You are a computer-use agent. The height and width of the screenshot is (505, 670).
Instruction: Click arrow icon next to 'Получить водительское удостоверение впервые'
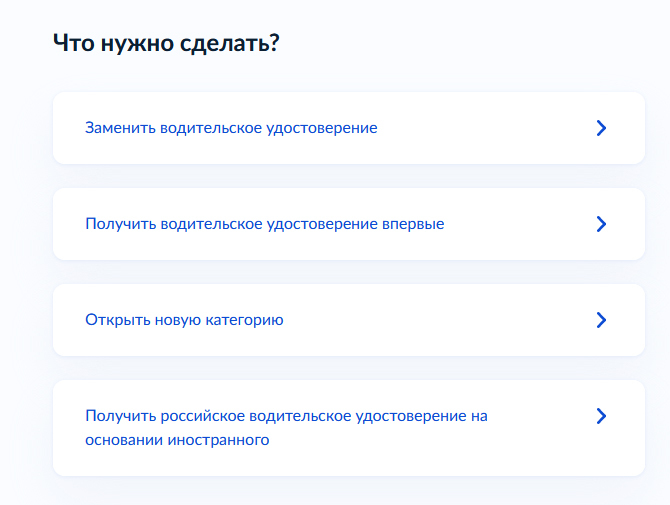[x=601, y=224]
